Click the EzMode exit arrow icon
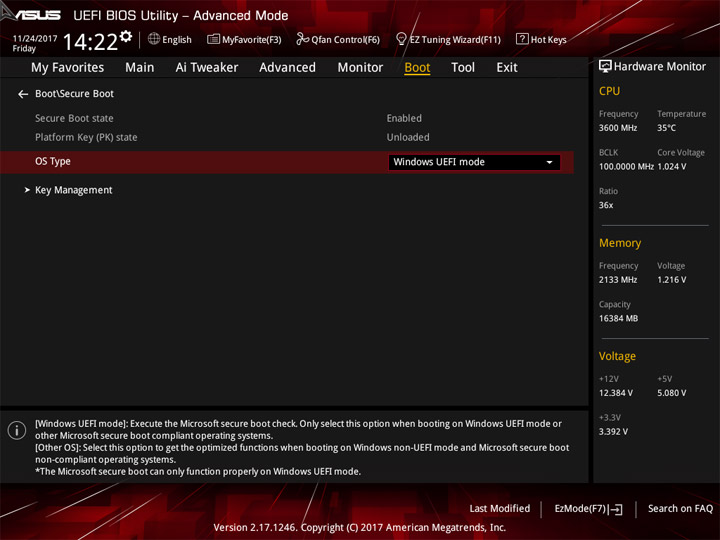Image resolution: width=720 pixels, height=540 pixels. 616,509
